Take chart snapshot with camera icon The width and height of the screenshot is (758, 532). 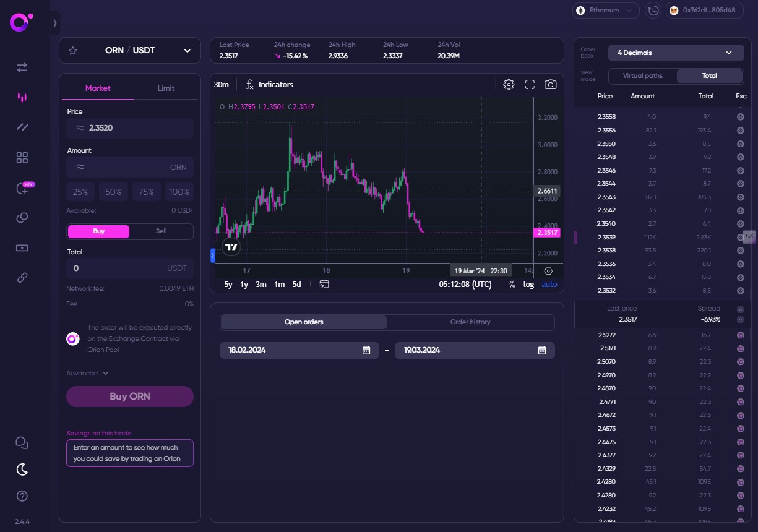click(x=550, y=85)
